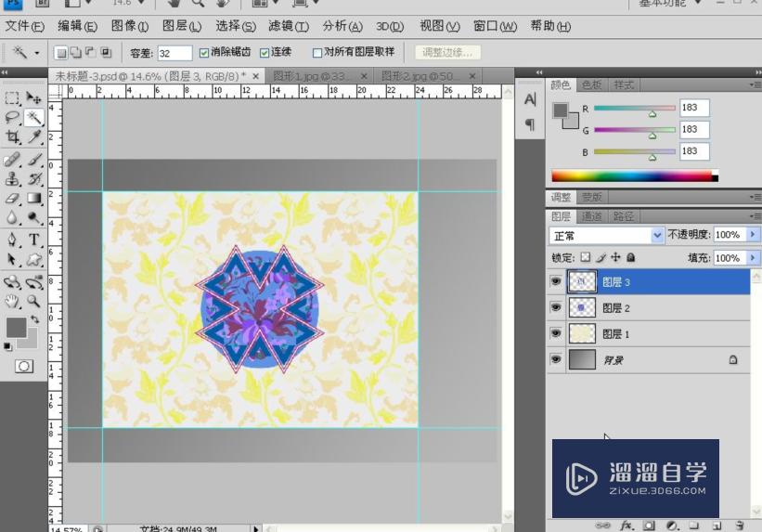The image size is (762, 532).
Task: Switch to the 通道 channels tab
Action: coord(591,216)
